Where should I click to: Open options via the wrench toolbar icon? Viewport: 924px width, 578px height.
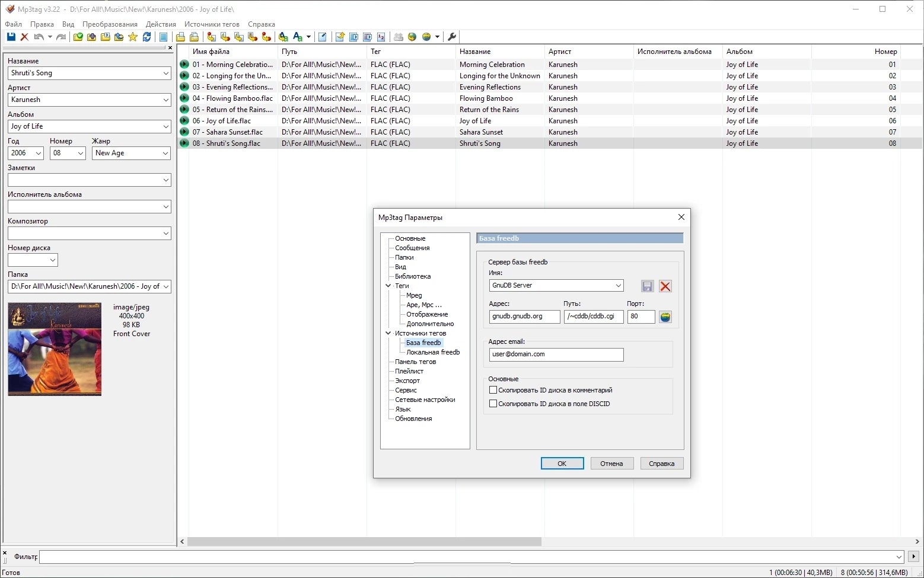point(452,37)
